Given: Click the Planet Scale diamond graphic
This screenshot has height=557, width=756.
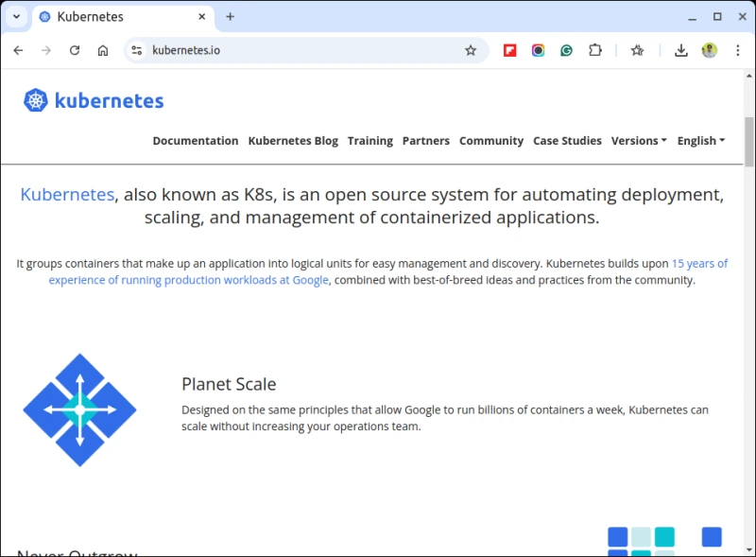Looking at the screenshot, I should pyautogui.click(x=80, y=409).
